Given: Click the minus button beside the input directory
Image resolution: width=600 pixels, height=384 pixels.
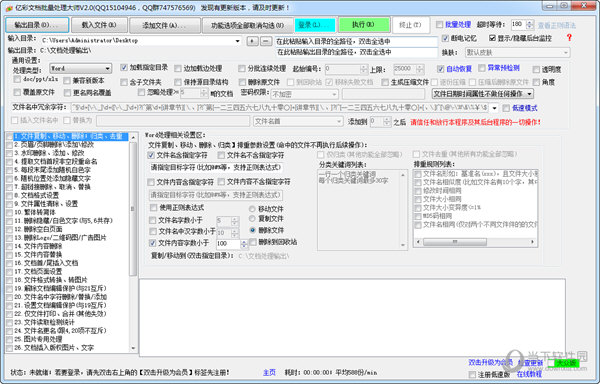Looking at the screenshot, I should click(x=266, y=41).
